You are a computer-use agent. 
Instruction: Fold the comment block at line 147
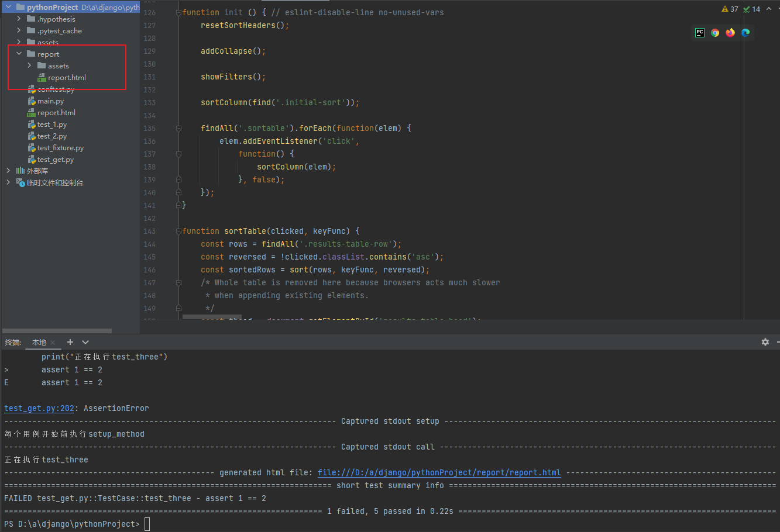pos(178,283)
